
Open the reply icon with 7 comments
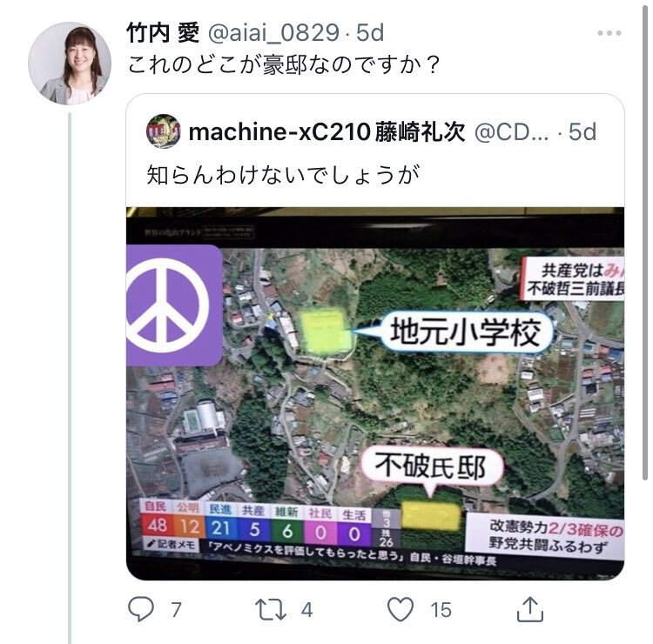141,609
